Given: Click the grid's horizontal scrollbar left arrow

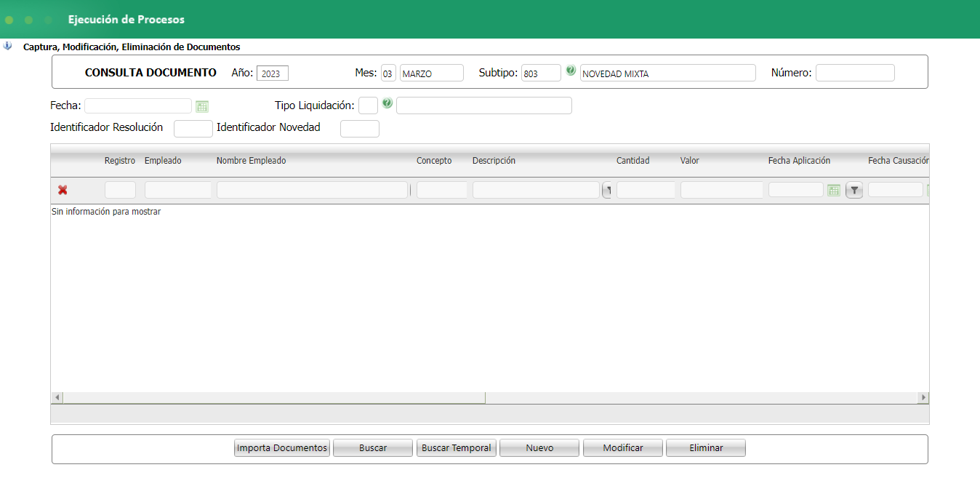Looking at the screenshot, I should coord(57,398).
